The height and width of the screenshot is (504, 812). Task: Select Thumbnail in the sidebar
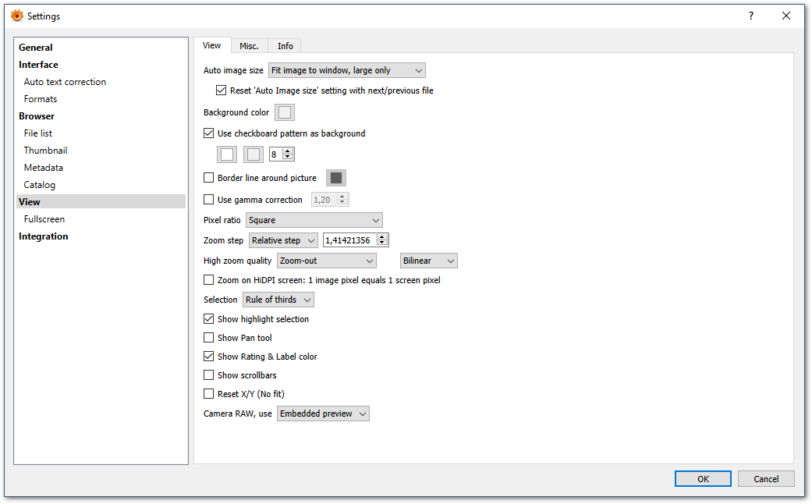pos(45,151)
